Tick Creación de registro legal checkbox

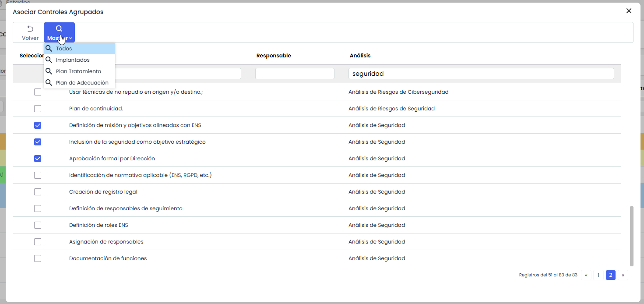pyautogui.click(x=38, y=192)
